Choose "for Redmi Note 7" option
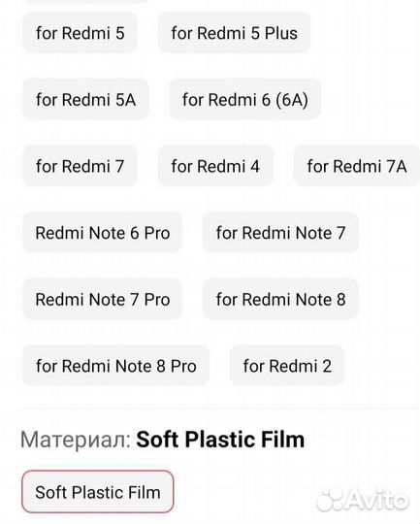 280,232
